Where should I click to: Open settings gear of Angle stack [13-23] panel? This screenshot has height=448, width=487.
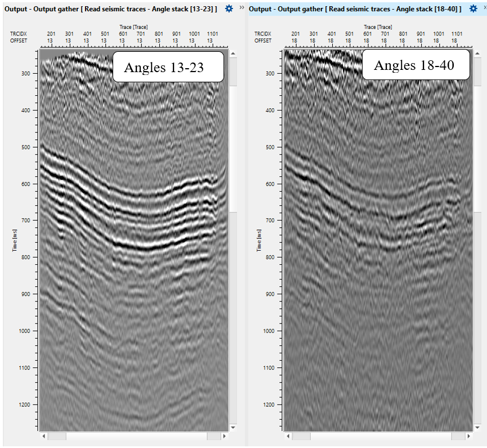tap(229, 8)
